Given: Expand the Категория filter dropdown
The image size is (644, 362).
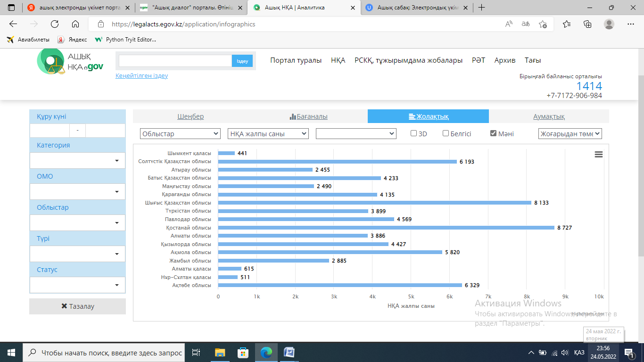Looking at the screenshot, I should (x=77, y=161).
